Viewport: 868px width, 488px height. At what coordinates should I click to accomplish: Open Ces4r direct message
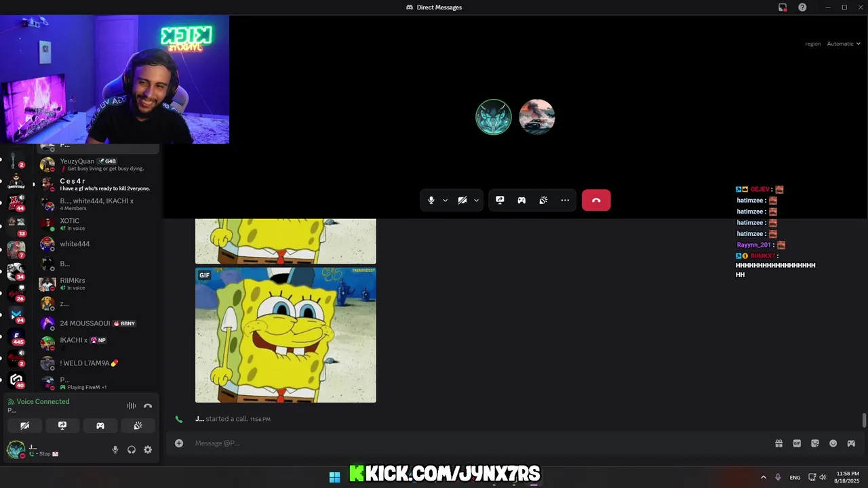coord(97,184)
